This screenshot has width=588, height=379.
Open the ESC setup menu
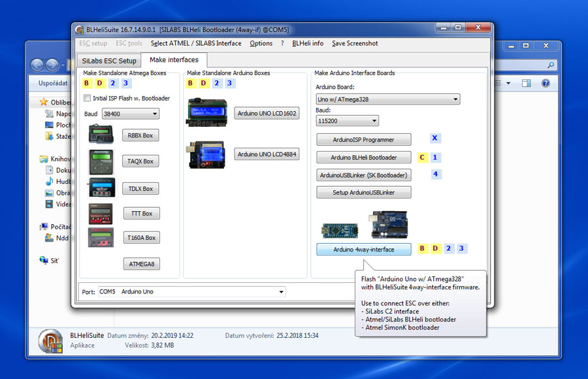93,44
